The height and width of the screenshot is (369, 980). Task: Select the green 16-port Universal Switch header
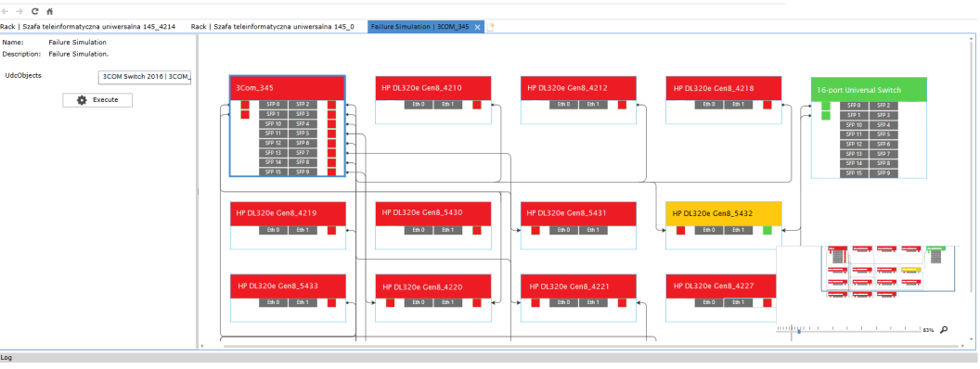pyautogui.click(x=869, y=89)
